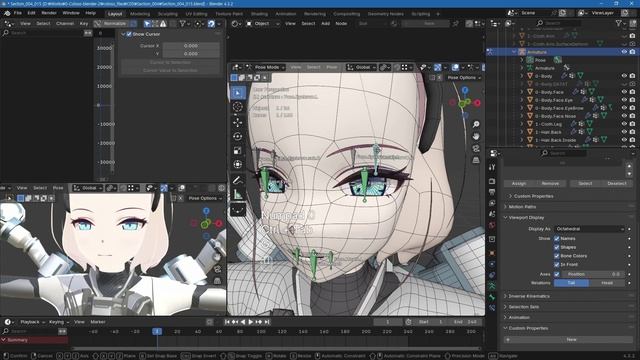Click the current frame marker in timeline
This screenshot has width=640, height=360.
pos(157,331)
